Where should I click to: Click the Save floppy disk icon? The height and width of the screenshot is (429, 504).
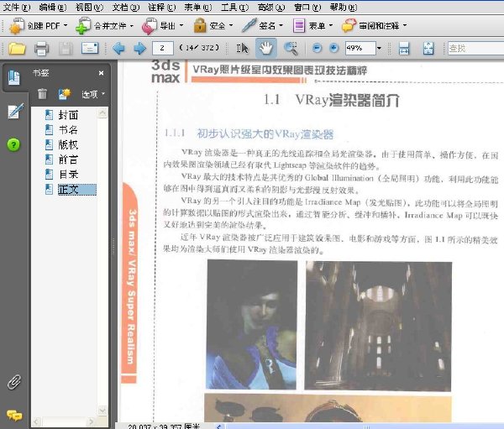[66, 49]
